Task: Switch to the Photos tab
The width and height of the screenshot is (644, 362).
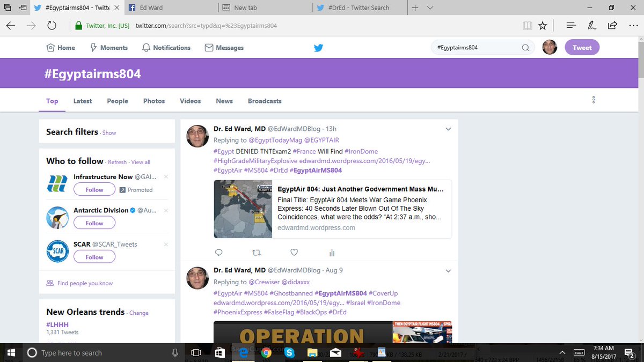Action: point(154,101)
